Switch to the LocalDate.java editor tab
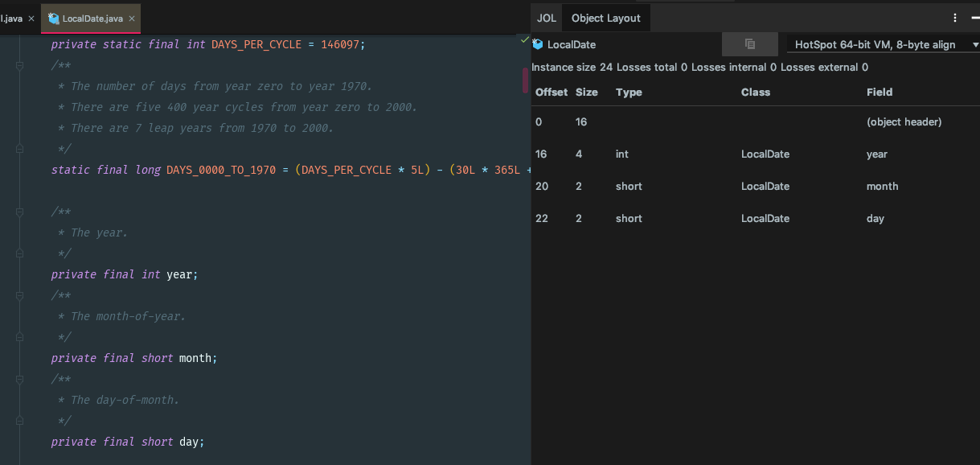This screenshot has height=465, width=980. point(90,19)
